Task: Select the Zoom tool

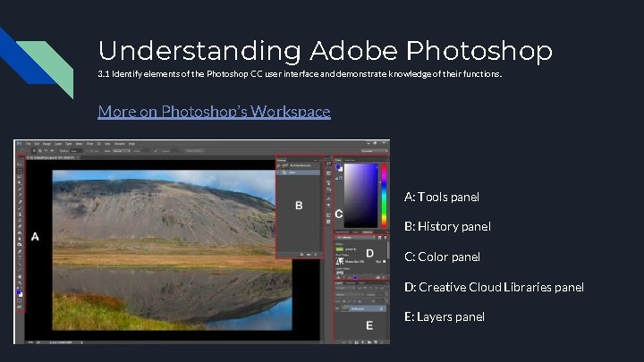Action: click(20, 282)
